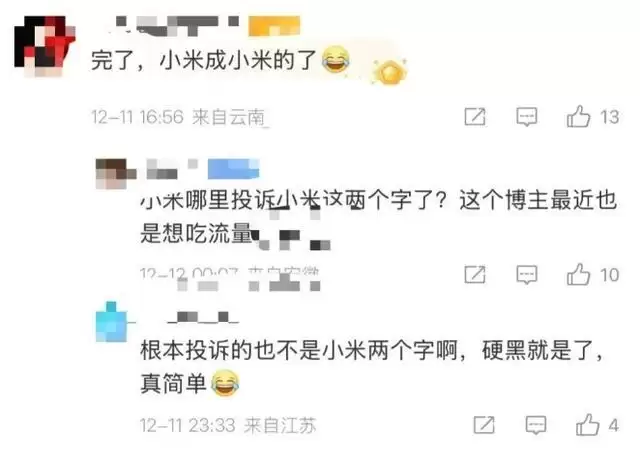Share the 云南 comment
This screenshot has height=465, width=640.
[475, 117]
